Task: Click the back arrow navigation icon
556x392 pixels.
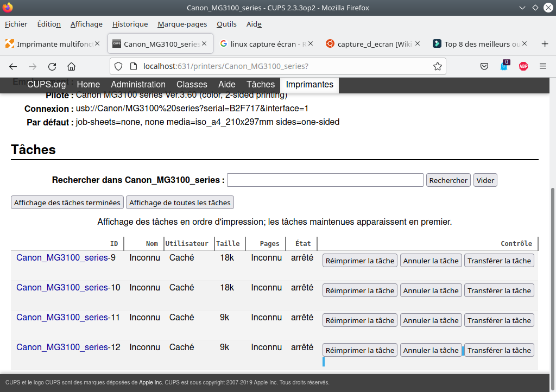Action: (13, 66)
